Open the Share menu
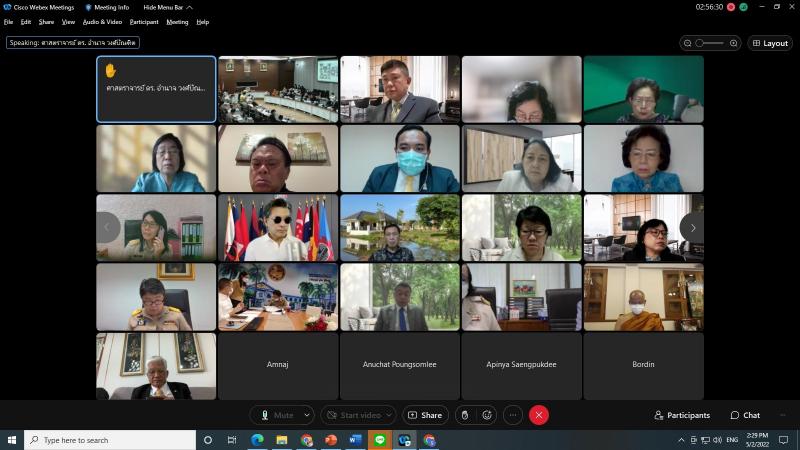This screenshot has height=450, width=800. (x=46, y=22)
